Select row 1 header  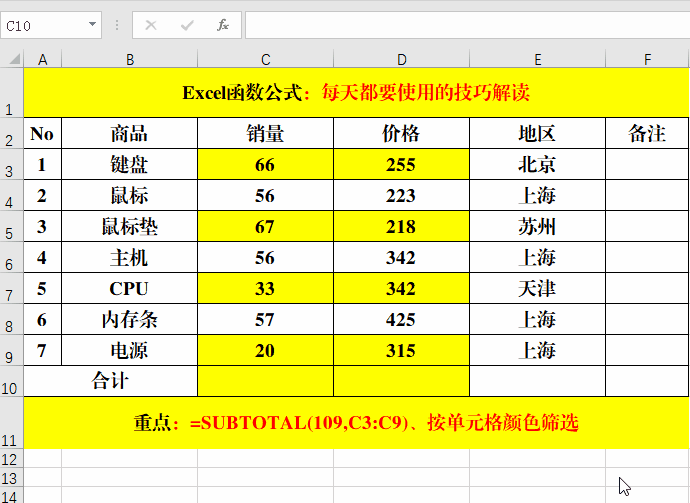[11, 92]
